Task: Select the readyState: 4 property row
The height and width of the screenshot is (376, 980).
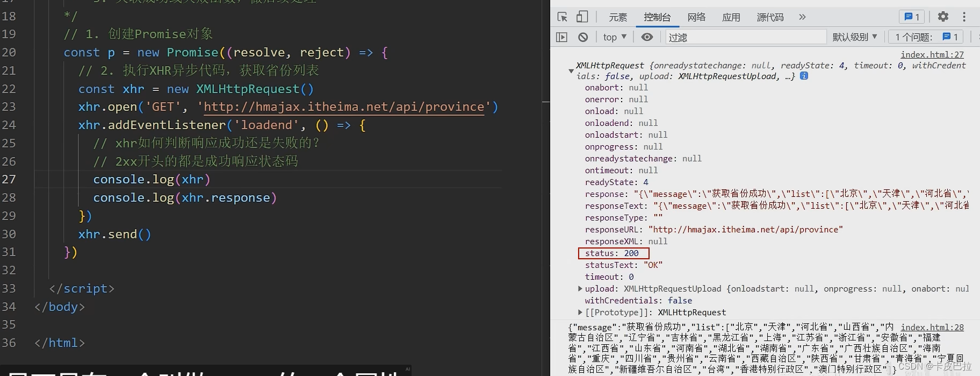Action: point(617,182)
